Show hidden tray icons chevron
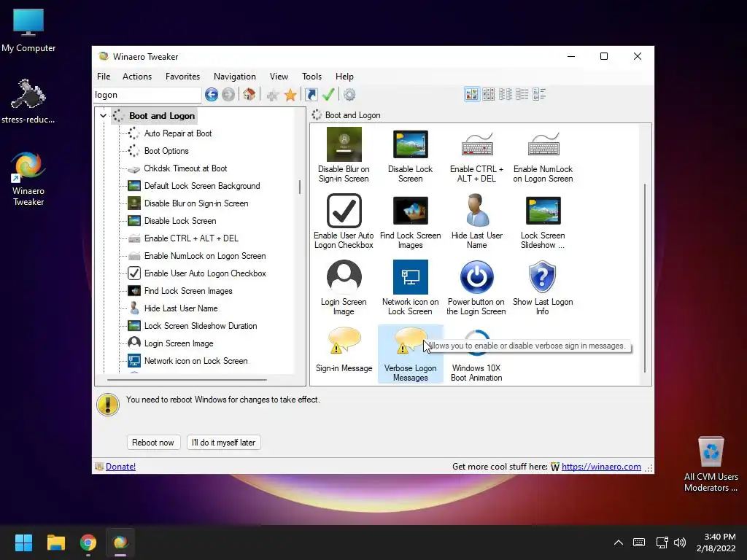Screen dimensions: 747x560 click(619, 542)
